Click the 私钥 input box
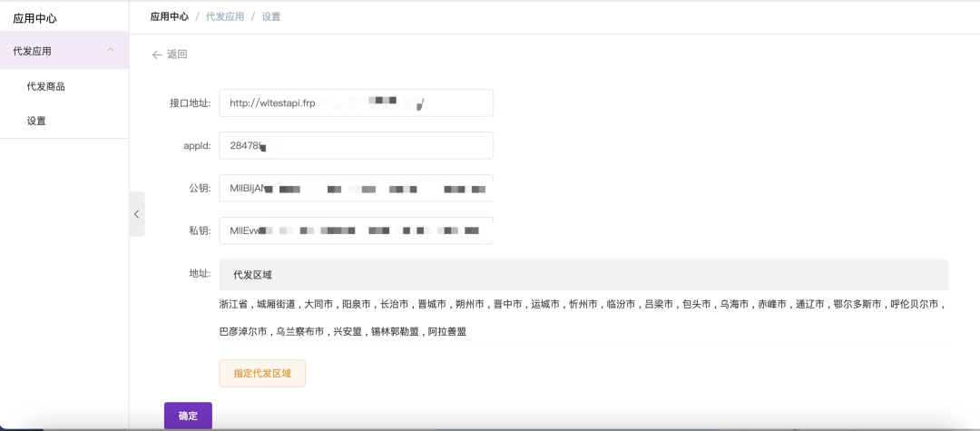Viewport: 980px width, 431px height. pyautogui.click(x=357, y=230)
